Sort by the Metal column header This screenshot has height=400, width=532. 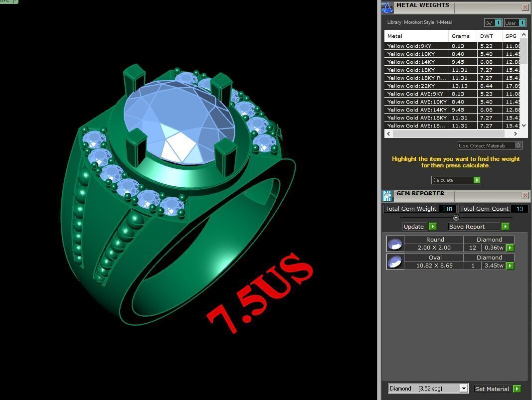[x=416, y=36]
